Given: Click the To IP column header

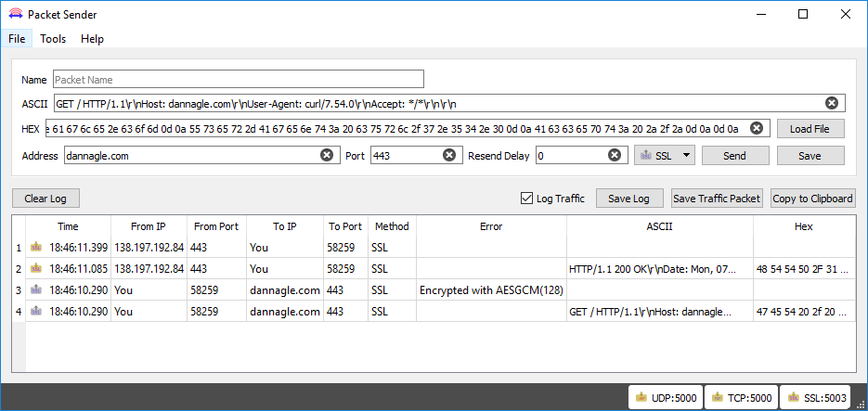Looking at the screenshot, I should (x=284, y=225).
